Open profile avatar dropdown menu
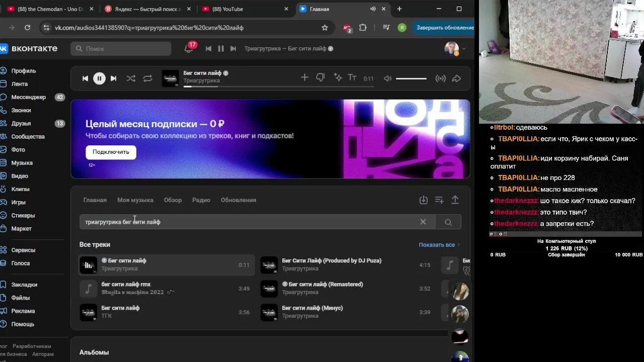The image size is (644, 362). click(x=455, y=49)
